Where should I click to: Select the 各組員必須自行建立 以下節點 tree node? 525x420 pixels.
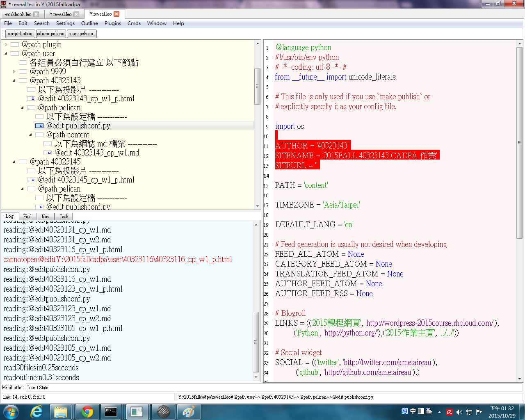click(x=84, y=62)
